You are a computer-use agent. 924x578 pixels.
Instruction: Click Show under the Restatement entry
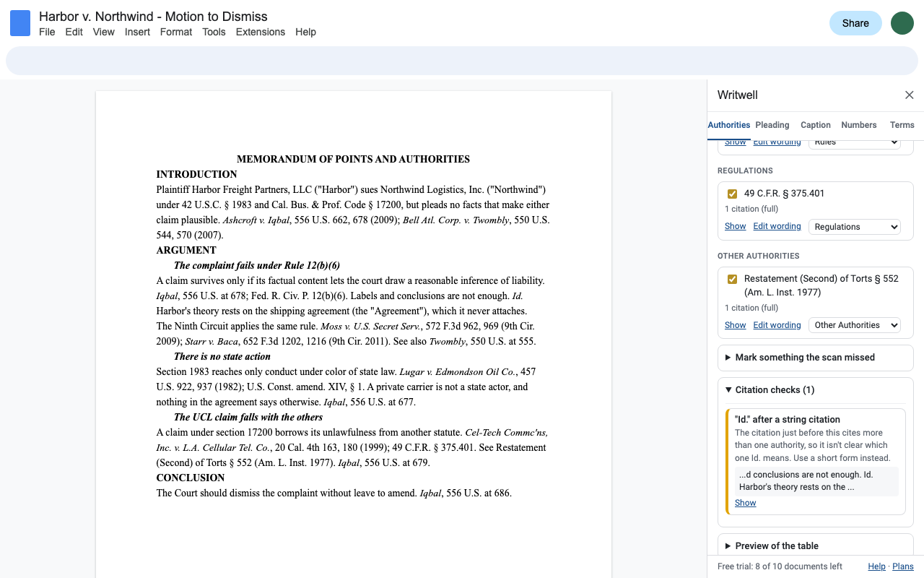(x=736, y=325)
